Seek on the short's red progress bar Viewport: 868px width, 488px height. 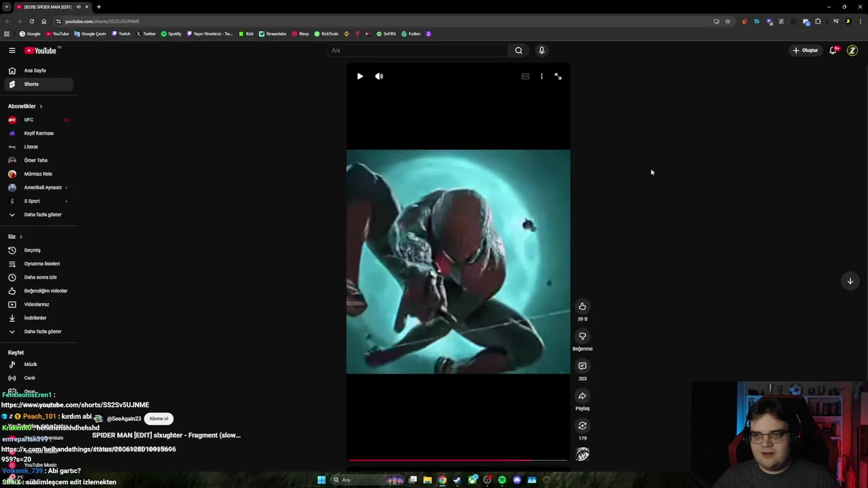[x=458, y=460]
